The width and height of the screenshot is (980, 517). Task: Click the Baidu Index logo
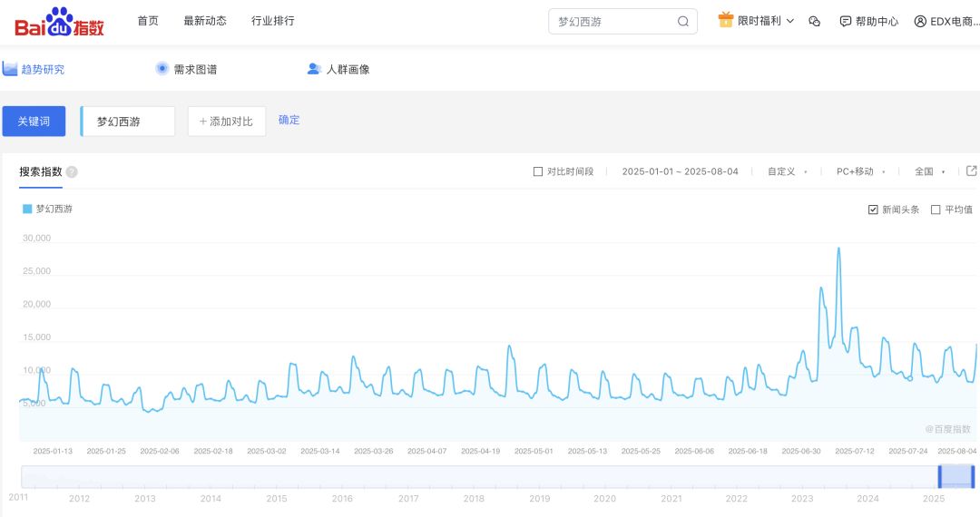[59, 22]
